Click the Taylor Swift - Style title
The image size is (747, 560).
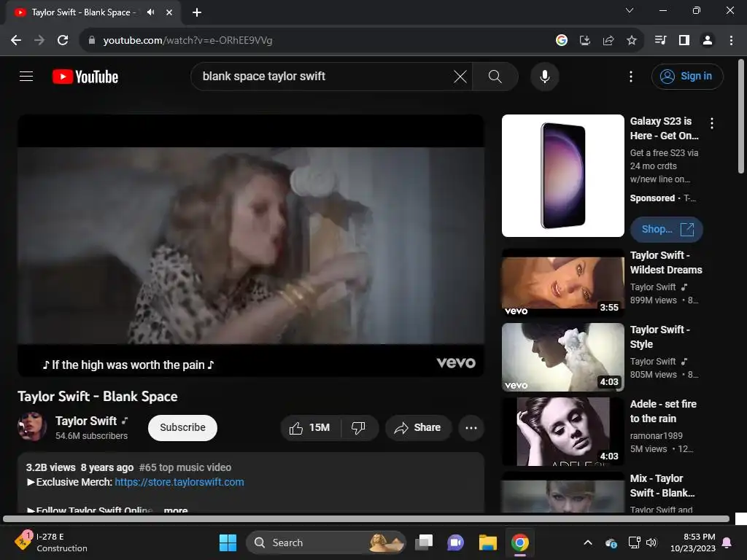[x=659, y=337]
